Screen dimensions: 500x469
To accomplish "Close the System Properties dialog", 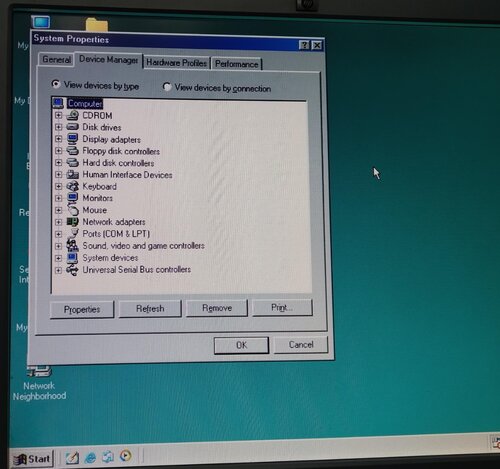I will [317, 45].
